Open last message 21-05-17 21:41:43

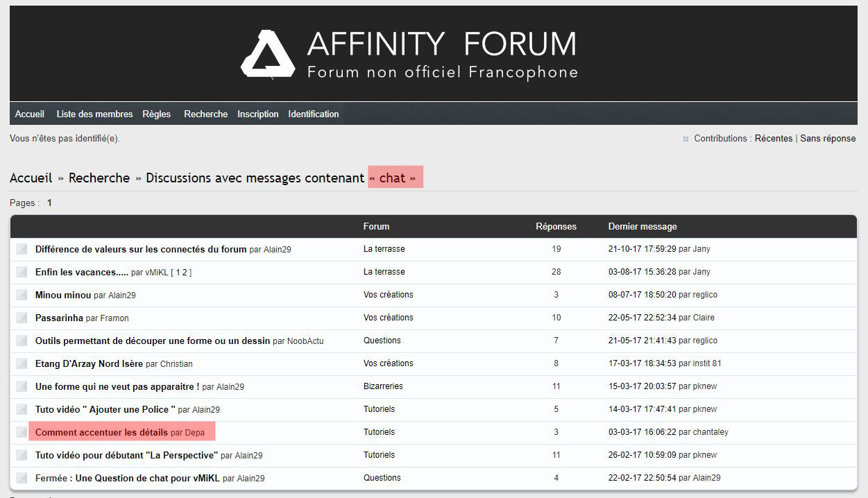point(643,341)
